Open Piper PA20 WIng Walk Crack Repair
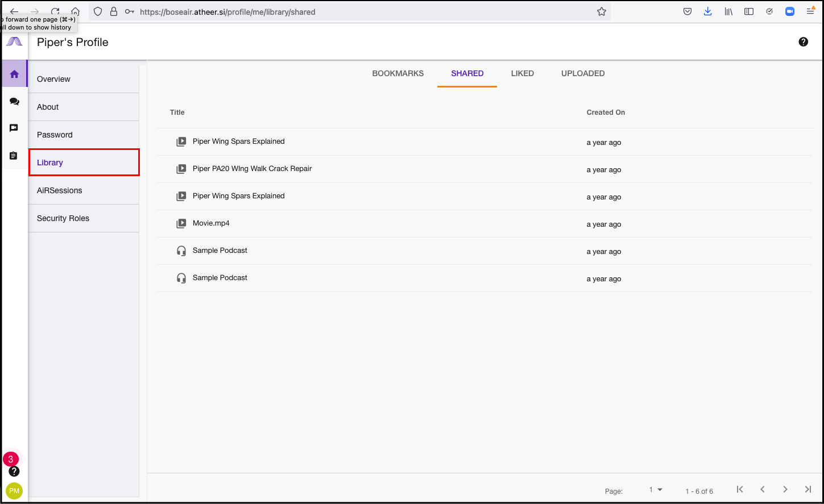824x504 pixels. [252, 169]
